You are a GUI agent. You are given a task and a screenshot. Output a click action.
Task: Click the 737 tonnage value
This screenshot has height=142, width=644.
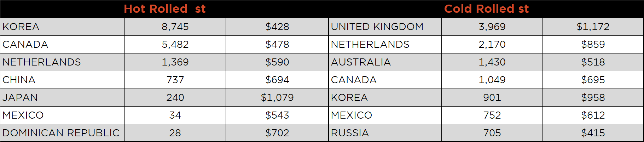click(175, 80)
